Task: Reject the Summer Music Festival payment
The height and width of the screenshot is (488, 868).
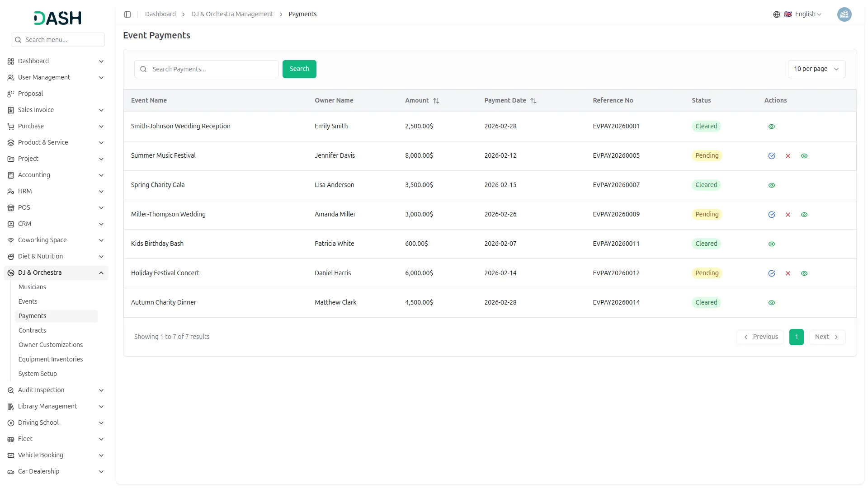Action: [x=788, y=156]
